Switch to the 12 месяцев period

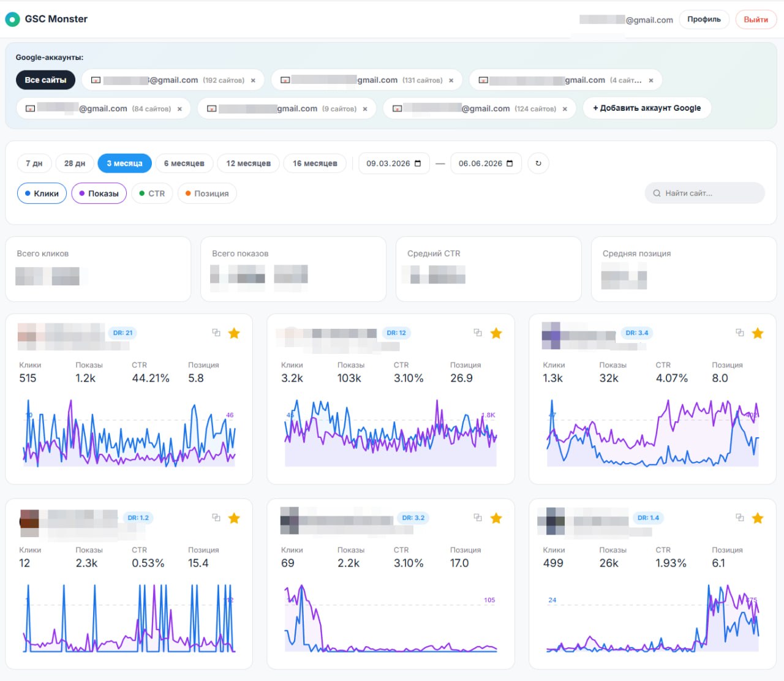tap(248, 164)
